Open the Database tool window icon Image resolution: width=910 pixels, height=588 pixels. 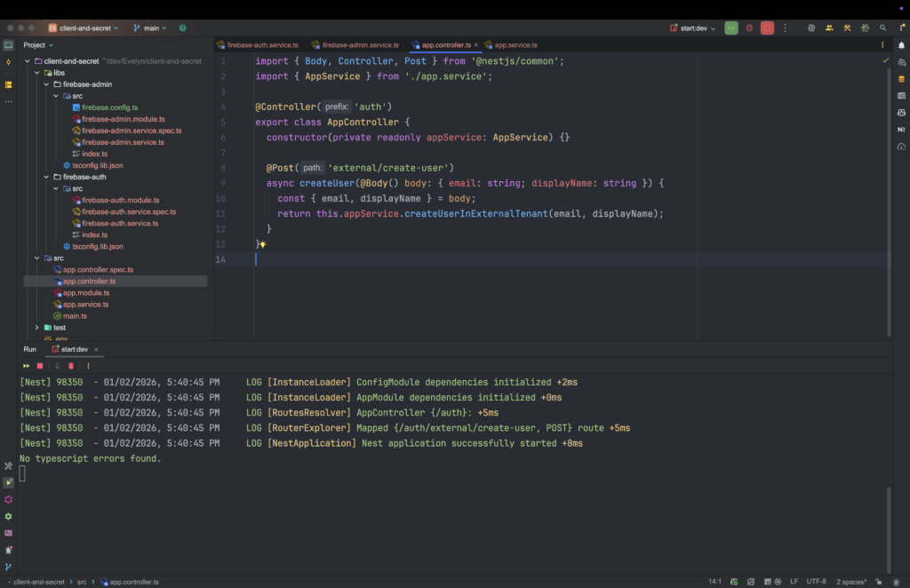(x=901, y=78)
